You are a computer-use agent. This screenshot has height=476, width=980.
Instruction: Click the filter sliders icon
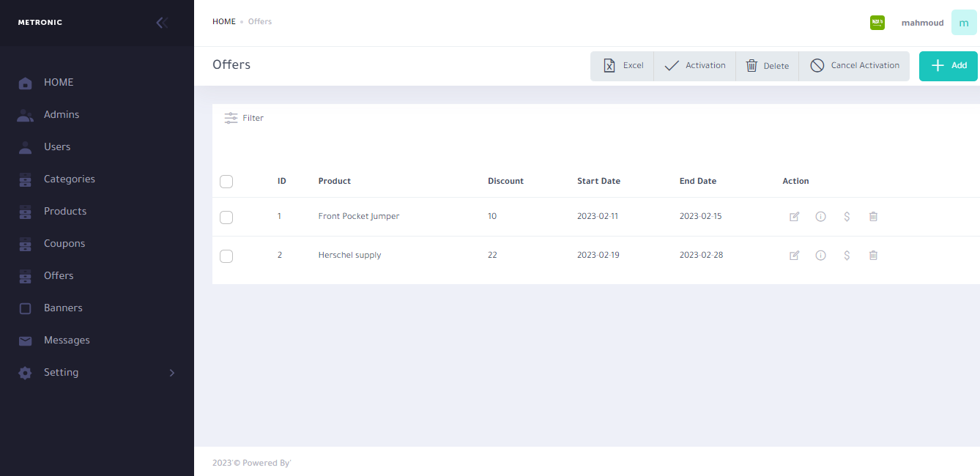(231, 118)
